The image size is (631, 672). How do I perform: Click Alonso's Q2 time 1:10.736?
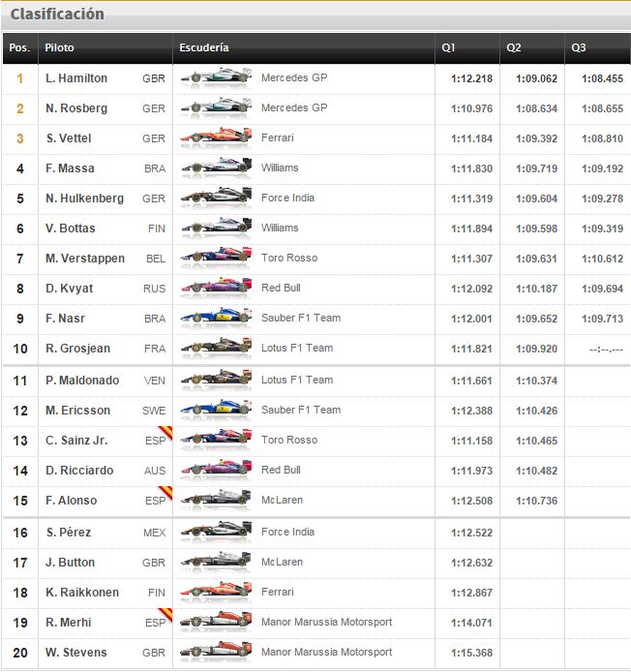(537, 501)
